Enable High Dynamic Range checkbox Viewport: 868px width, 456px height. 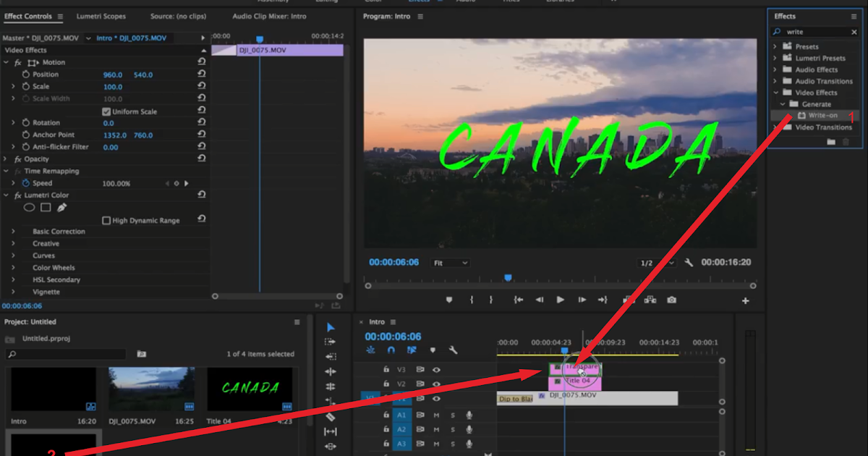(106, 220)
